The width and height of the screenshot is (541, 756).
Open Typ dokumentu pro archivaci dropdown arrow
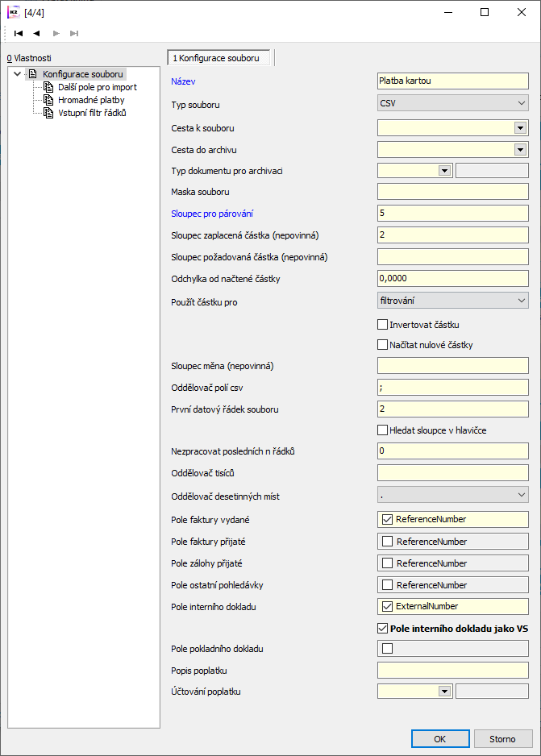point(444,171)
